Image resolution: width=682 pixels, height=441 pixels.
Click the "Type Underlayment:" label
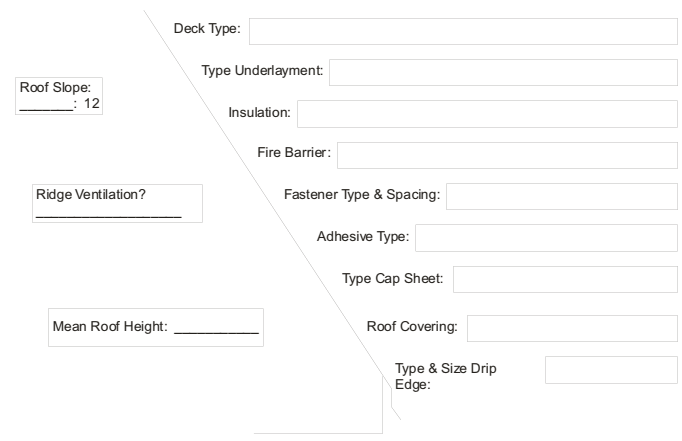click(x=262, y=71)
